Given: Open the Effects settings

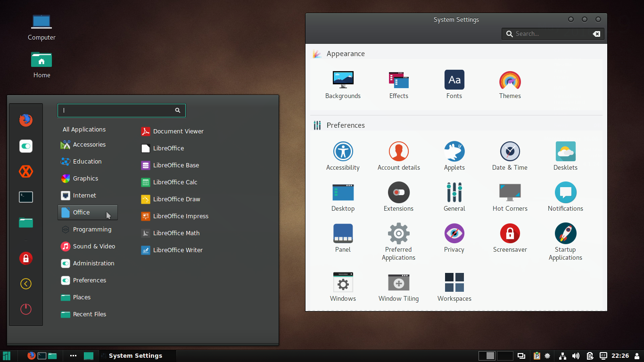Looking at the screenshot, I should tap(398, 85).
